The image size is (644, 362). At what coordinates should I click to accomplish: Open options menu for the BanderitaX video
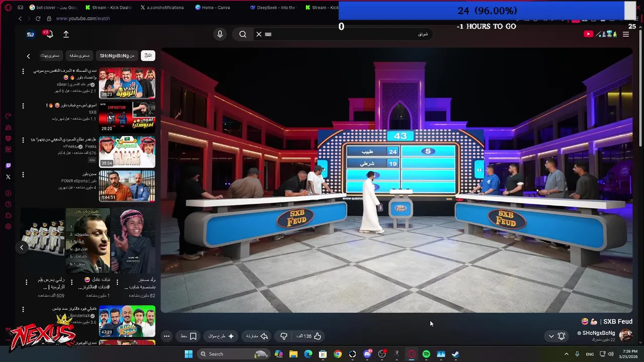[23, 310]
